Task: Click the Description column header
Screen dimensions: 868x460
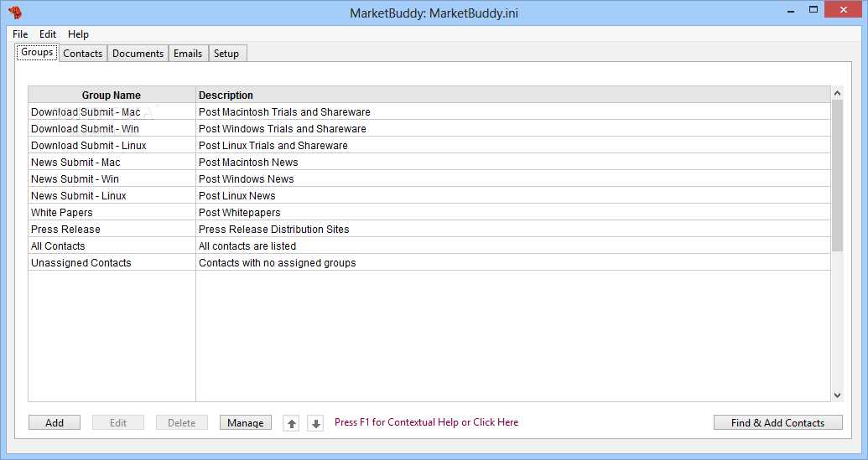Action: click(513, 95)
